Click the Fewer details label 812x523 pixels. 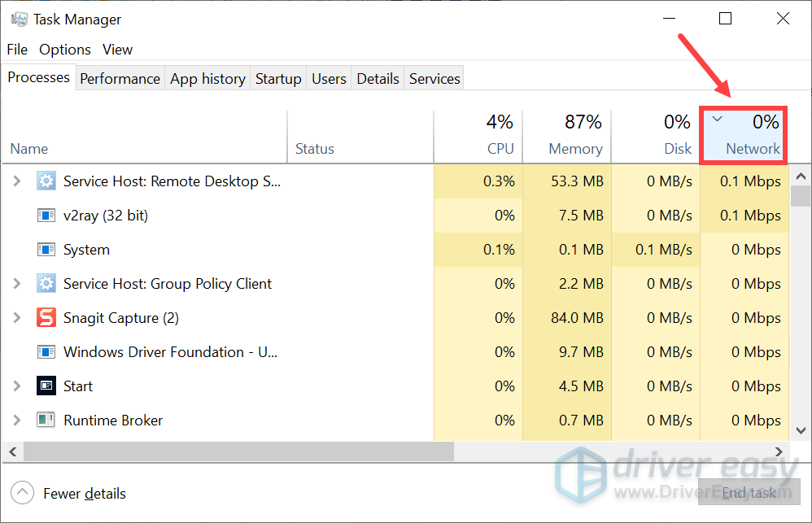tap(85, 494)
